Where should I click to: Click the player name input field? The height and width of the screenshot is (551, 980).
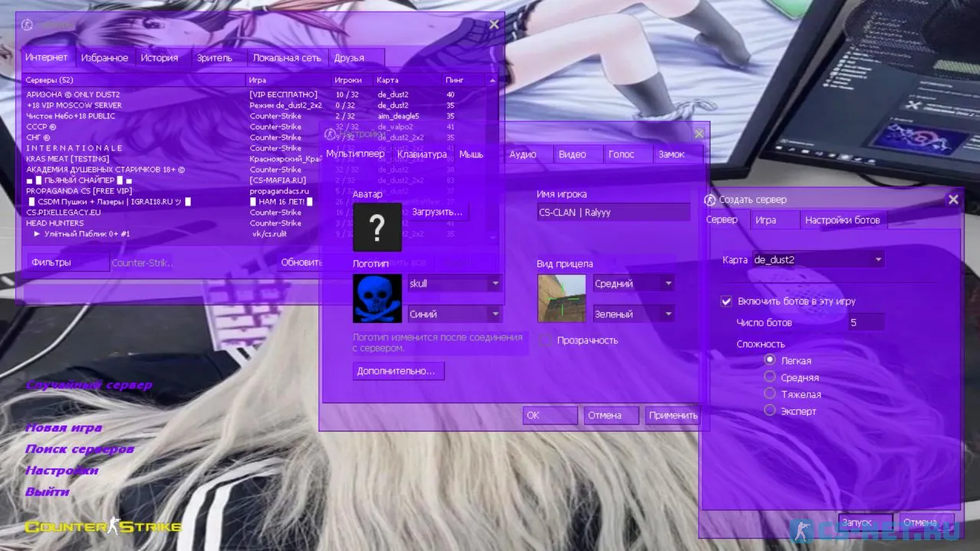(613, 213)
